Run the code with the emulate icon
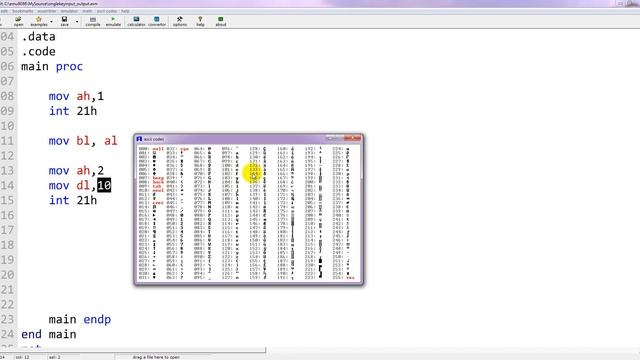This screenshot has width=640, height=360. click(113, 21)
